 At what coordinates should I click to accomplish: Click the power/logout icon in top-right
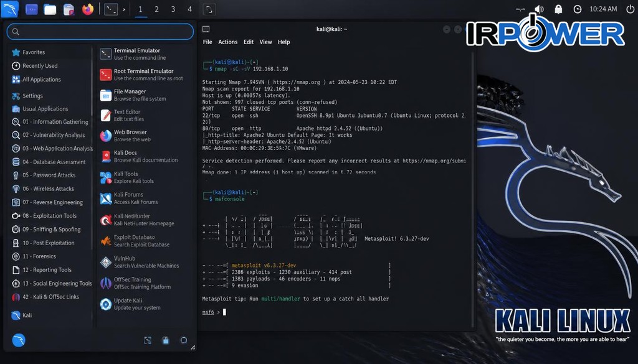[x=630, y=9]
